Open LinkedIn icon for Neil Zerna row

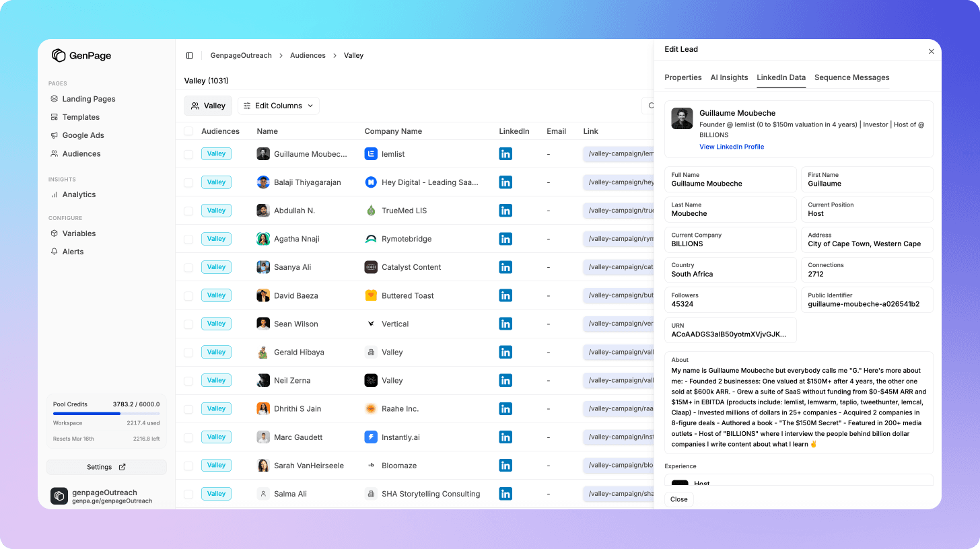point(505,380)
